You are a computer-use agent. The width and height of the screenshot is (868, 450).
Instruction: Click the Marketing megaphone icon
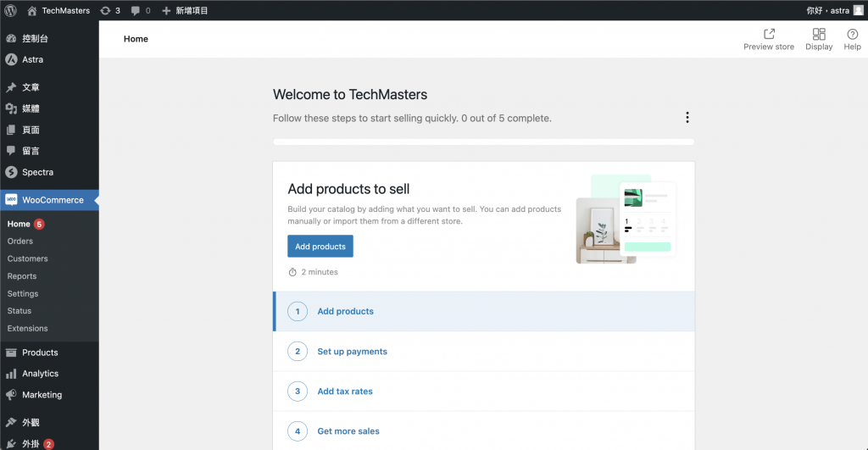click(x=11, y=395)
